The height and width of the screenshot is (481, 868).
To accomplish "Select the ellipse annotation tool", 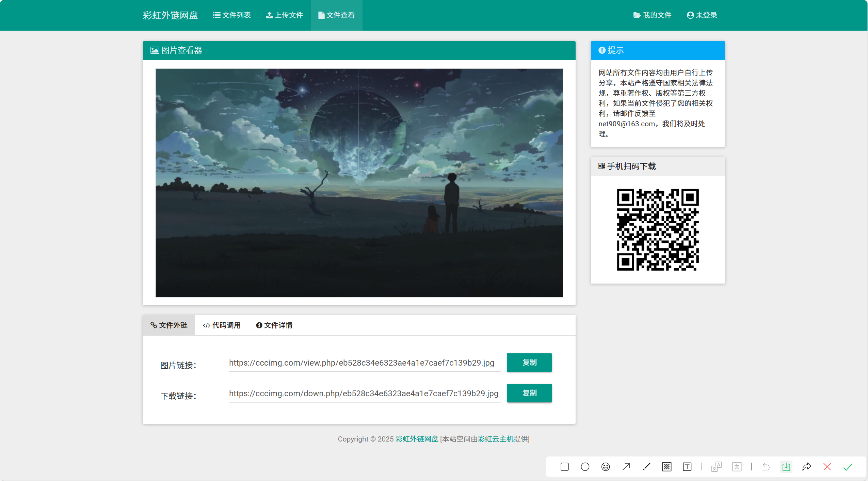I will [585, 467].
